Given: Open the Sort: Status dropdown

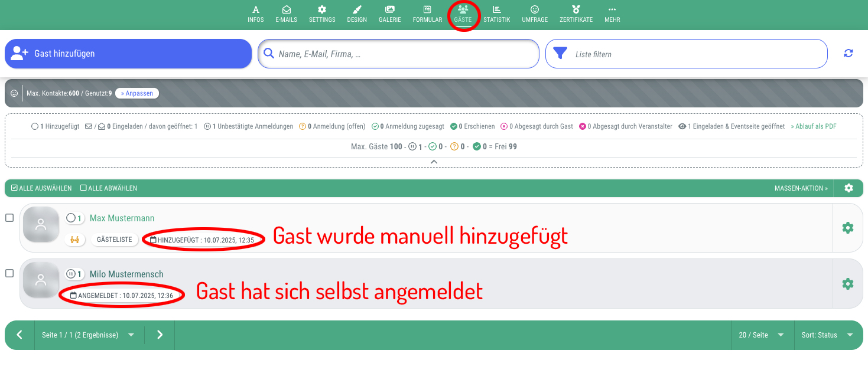Looking at the screenshot, I should click(x=828, y=335).
